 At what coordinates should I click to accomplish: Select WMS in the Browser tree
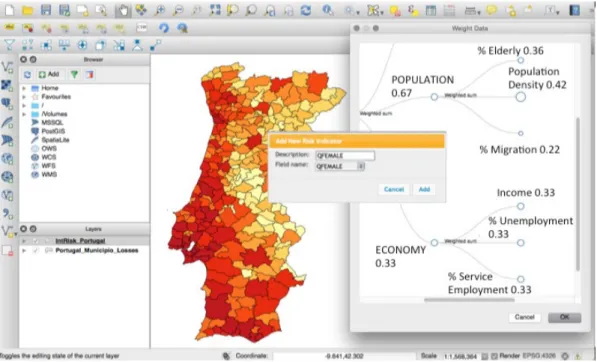click(x=49, y=175)
